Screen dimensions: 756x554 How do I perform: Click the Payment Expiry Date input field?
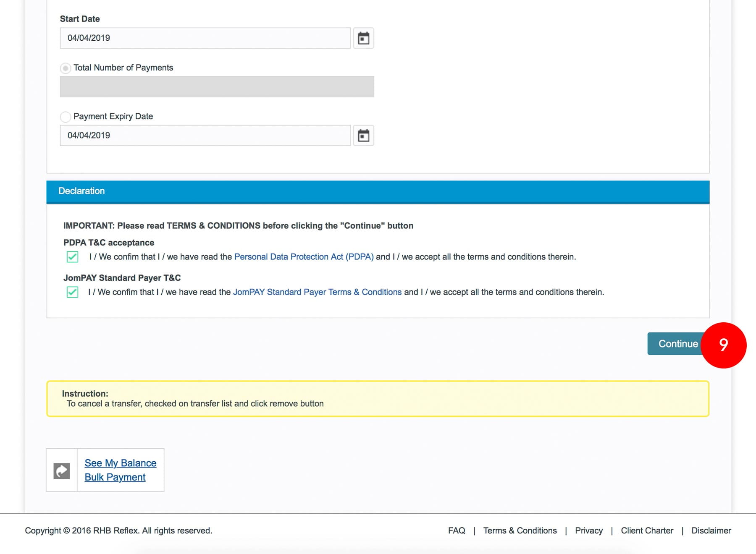pyautogui.click(x=205, y=136)
